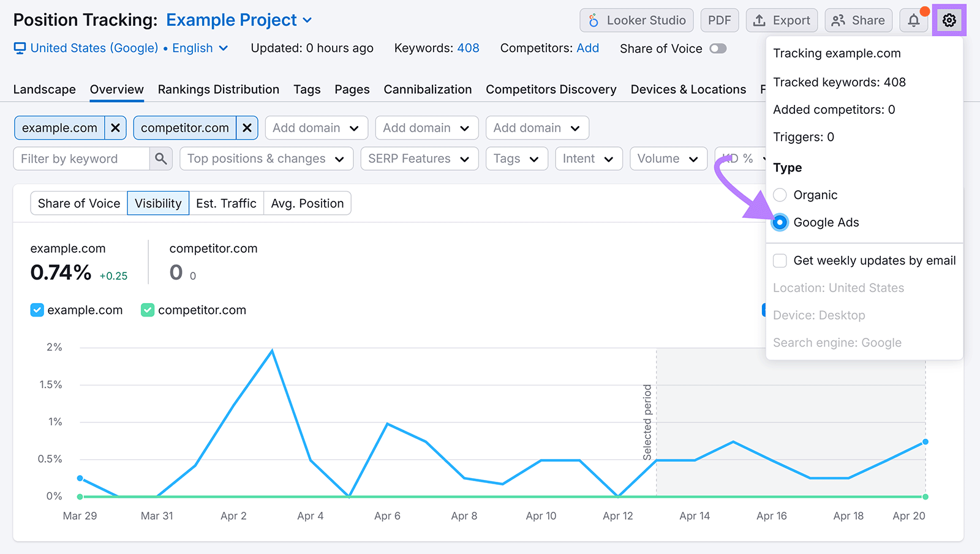The height and width of the screenshot is (554, 980).
Task: Switch to the Overview tab
Action: pyautogui.click(x=117, y=89)
